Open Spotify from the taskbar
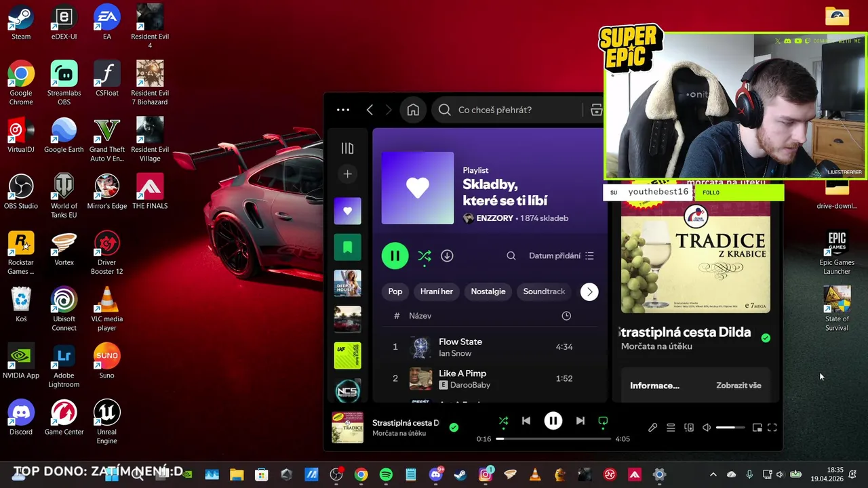The image size is (868, 488). click(x=386, y=474)
